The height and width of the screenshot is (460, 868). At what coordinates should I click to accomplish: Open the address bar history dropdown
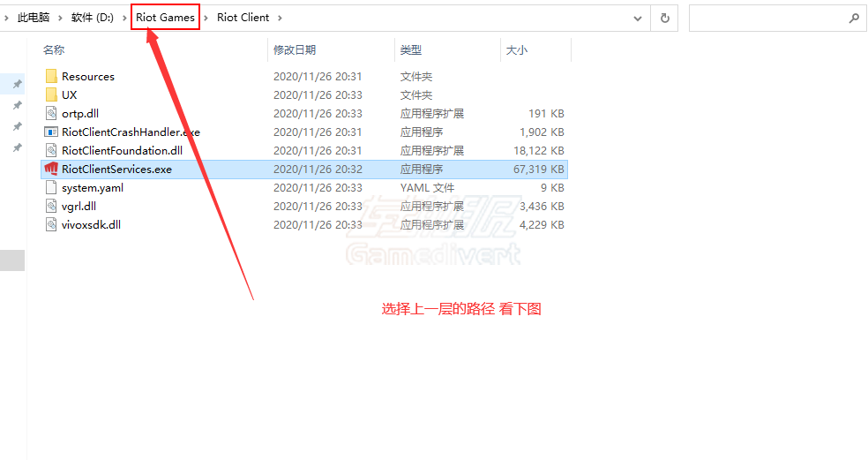pyautogui.click(x=638, y=18)
